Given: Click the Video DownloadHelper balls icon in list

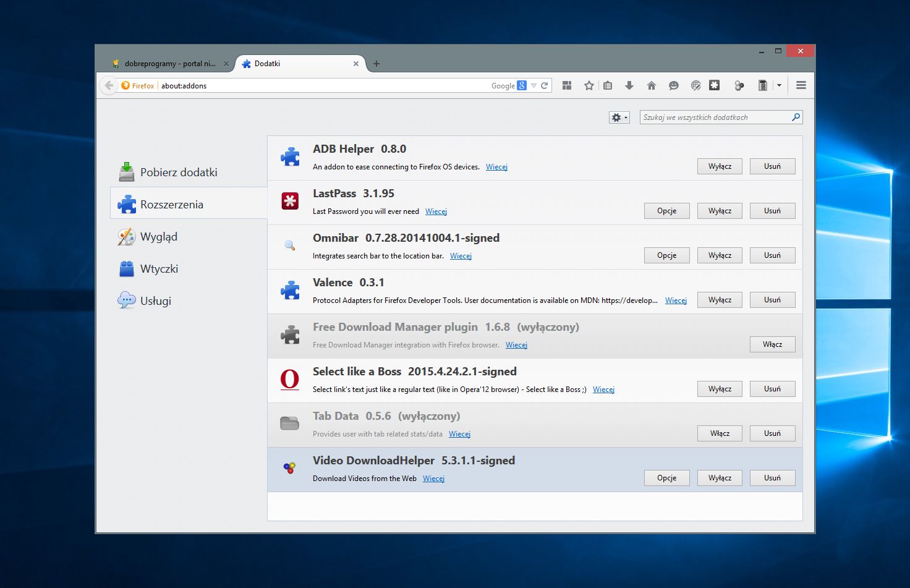Looking at the screenshot, I should click(289, 468).
